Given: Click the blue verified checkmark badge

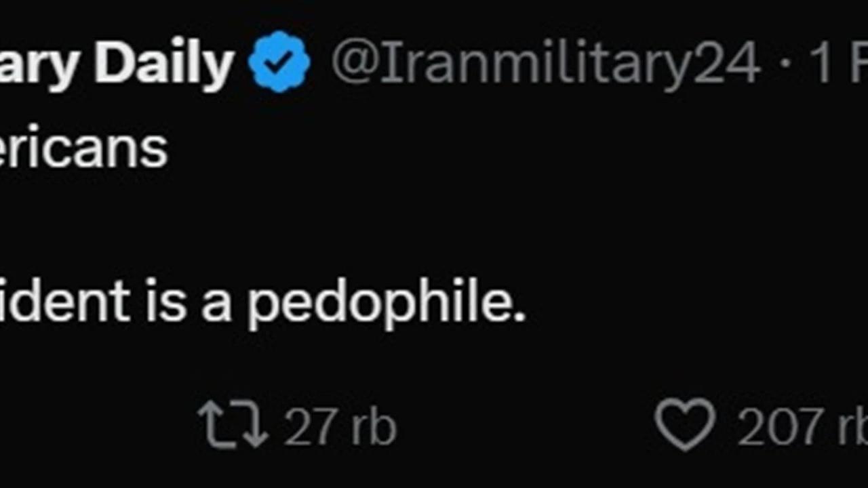Looking at the screenshot, I should pyautogui.click(x=279, y=62).
